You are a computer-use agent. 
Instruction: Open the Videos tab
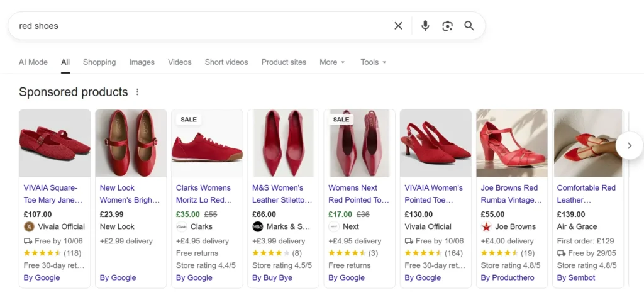[x=179, y=62]
